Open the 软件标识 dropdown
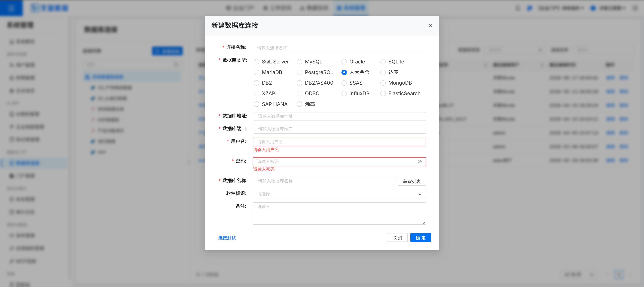Screen dimensions: 644x287 coord(339,194)
